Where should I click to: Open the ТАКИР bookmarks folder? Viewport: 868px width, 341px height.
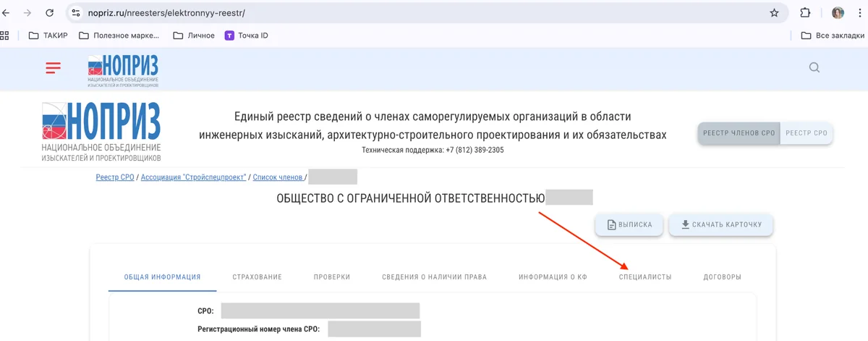[x=48, y=35]
